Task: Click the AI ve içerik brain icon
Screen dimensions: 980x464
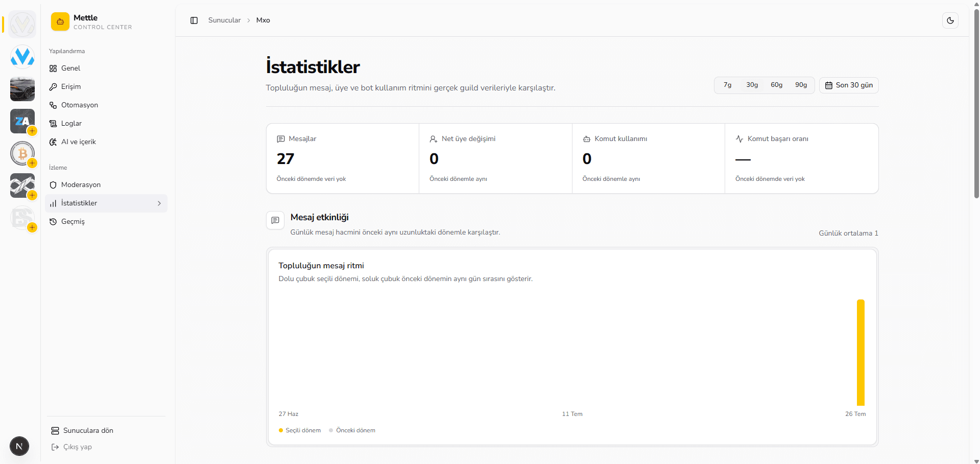Action: click(x=53, y=142)
